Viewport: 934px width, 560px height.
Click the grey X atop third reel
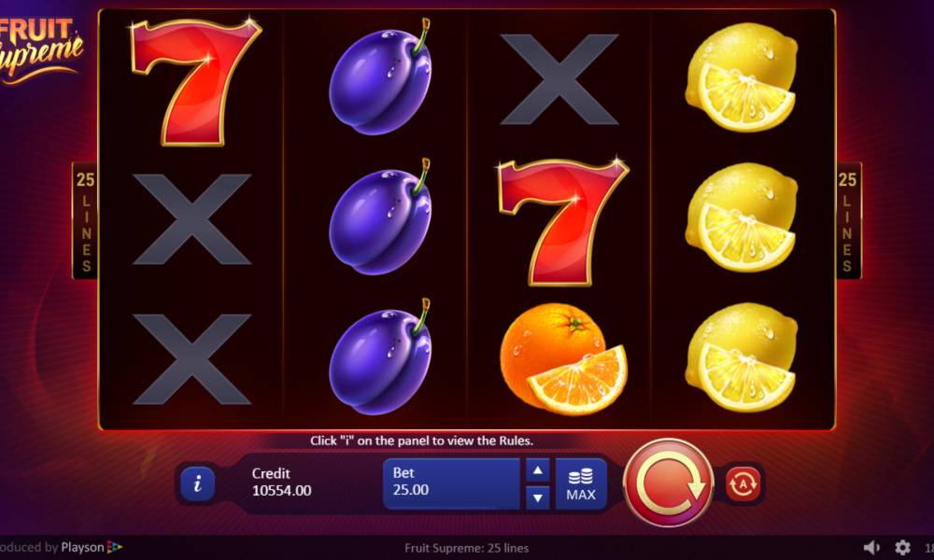click(x=559, y=79)
